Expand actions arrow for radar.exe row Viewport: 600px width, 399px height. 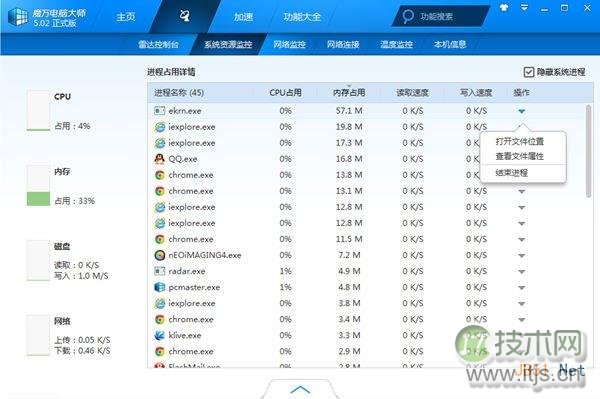point(522,271)
